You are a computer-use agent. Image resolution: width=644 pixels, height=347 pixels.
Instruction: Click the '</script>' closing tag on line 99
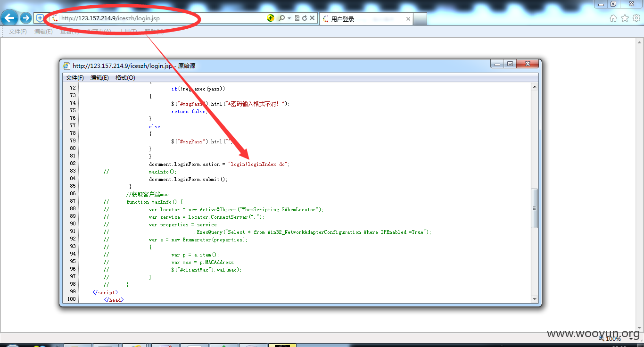[105, 292]
